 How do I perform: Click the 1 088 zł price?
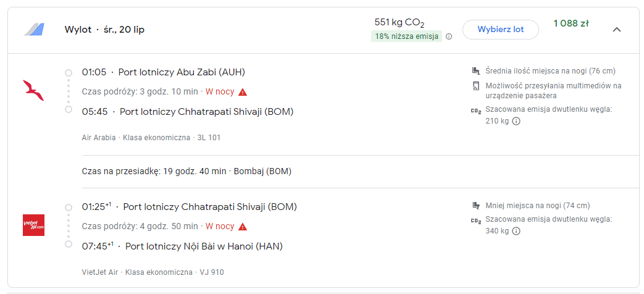[x=571, y=23]
